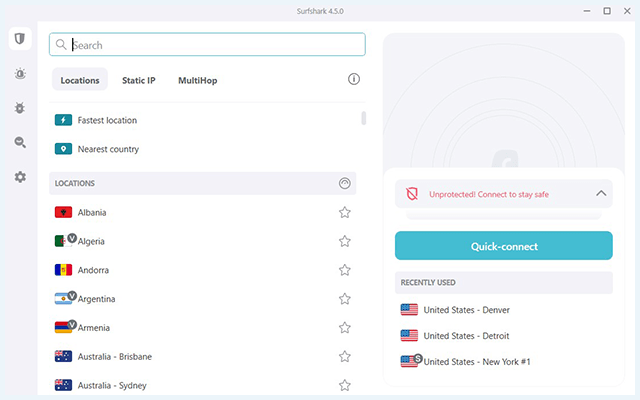
Task: Connect to Nearest country
Action: pyautogui.click(x=108, y=149)
